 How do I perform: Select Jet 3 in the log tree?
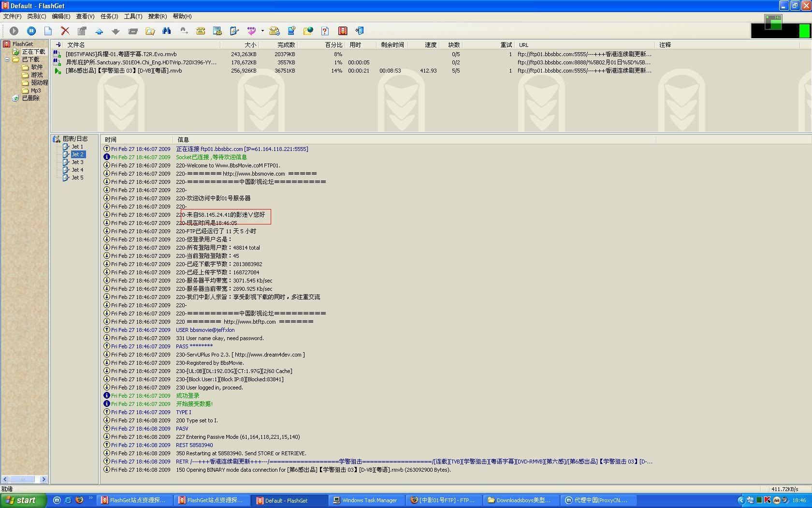click(77, 162)
